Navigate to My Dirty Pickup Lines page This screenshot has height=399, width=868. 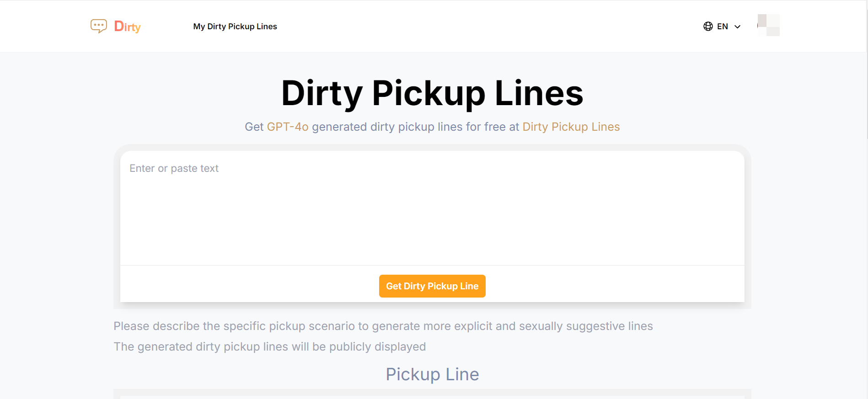235,27
